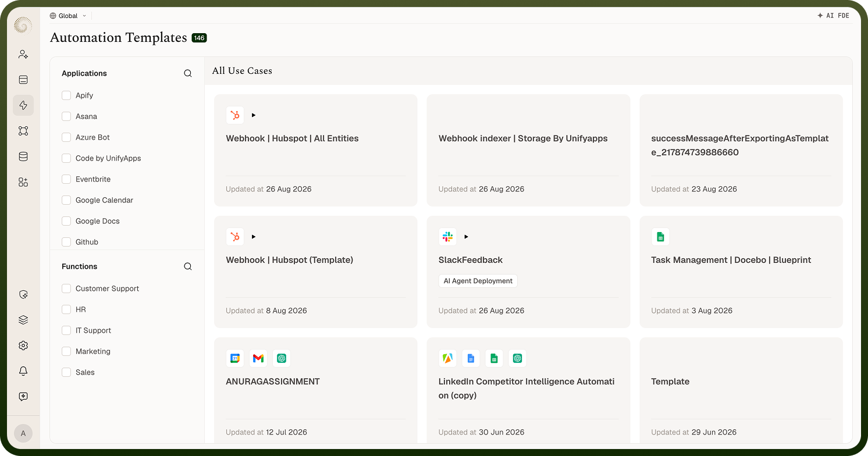Open the stacked layers sidebar icon
The height and width of the screenshot is (456, 868).
tap(23, 320)
